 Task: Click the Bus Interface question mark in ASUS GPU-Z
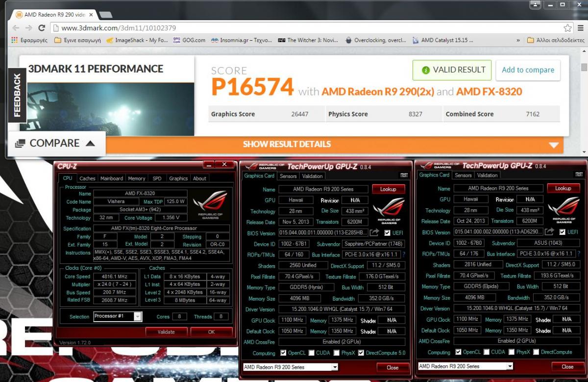click(579, 254)
